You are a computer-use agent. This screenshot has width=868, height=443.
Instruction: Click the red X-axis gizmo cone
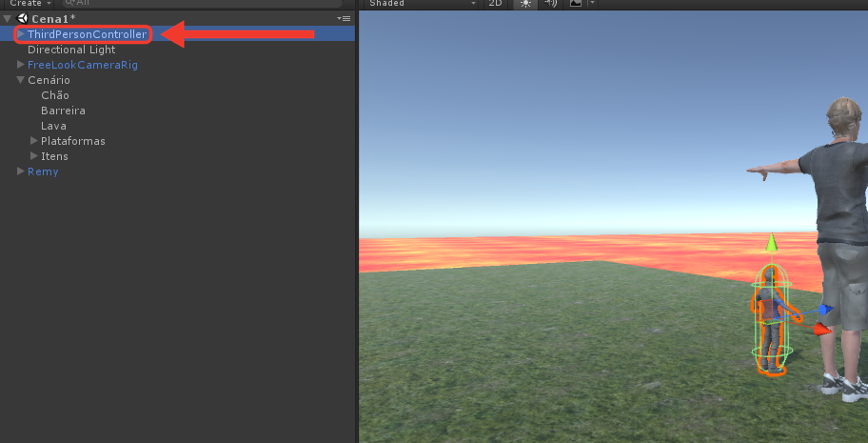coord(823,330)
